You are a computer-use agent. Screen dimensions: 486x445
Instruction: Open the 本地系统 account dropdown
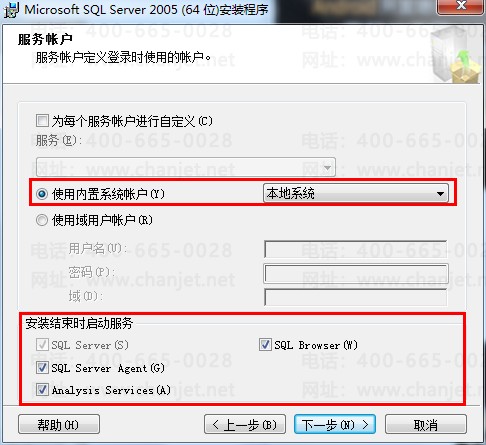pyautogui.click(x=356, y=193)
